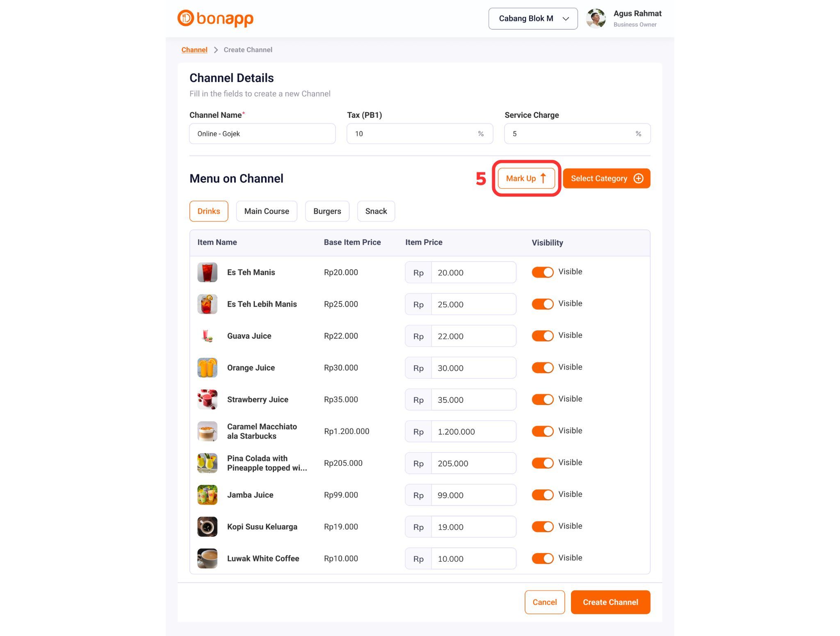Select the Burgers category tab
The width and height of the screenshot is (840, 636).
point(327,211)
